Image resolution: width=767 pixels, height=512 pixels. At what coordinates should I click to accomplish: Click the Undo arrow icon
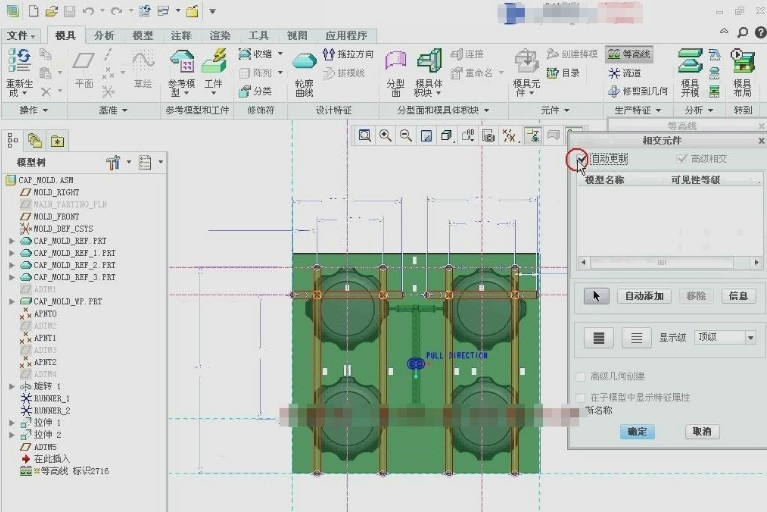tap(88, 11)
